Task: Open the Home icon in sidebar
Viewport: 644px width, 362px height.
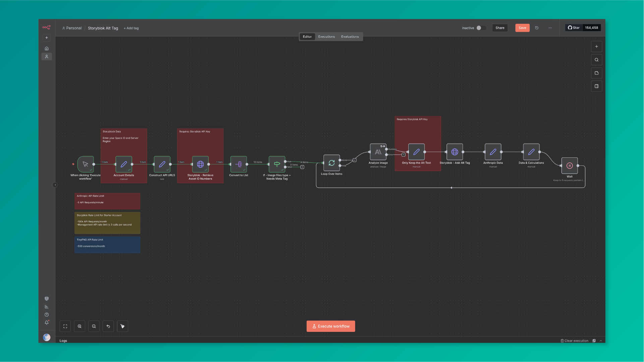Action: tap(47, 49)
